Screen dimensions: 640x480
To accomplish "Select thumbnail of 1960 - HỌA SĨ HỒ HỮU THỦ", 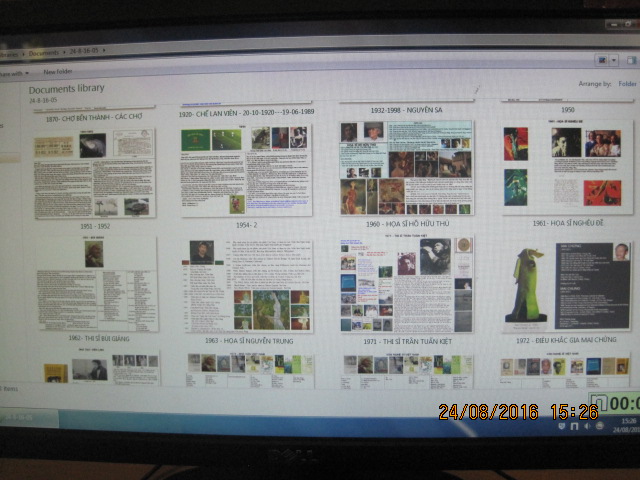I will [x=407, y=168].
